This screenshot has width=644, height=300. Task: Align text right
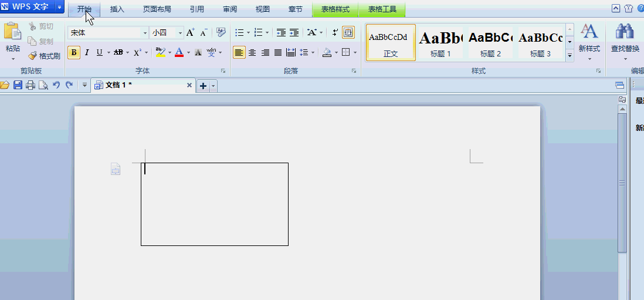pos(265,53)
